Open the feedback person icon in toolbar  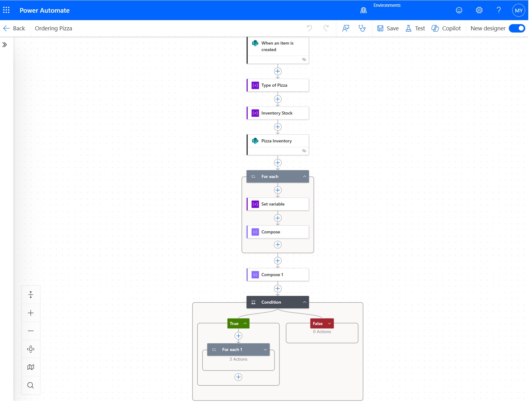[346, 28]
